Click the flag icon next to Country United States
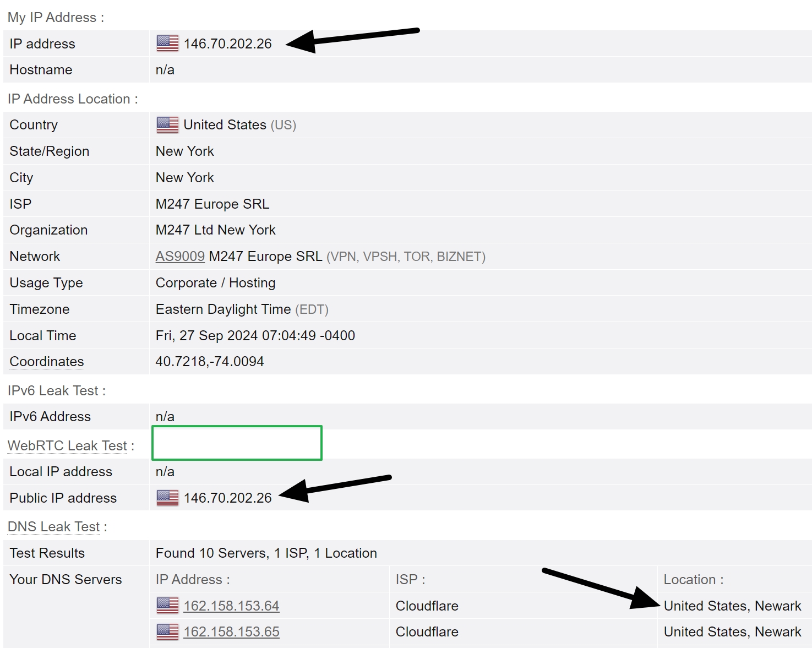 [x=167, y=124]
